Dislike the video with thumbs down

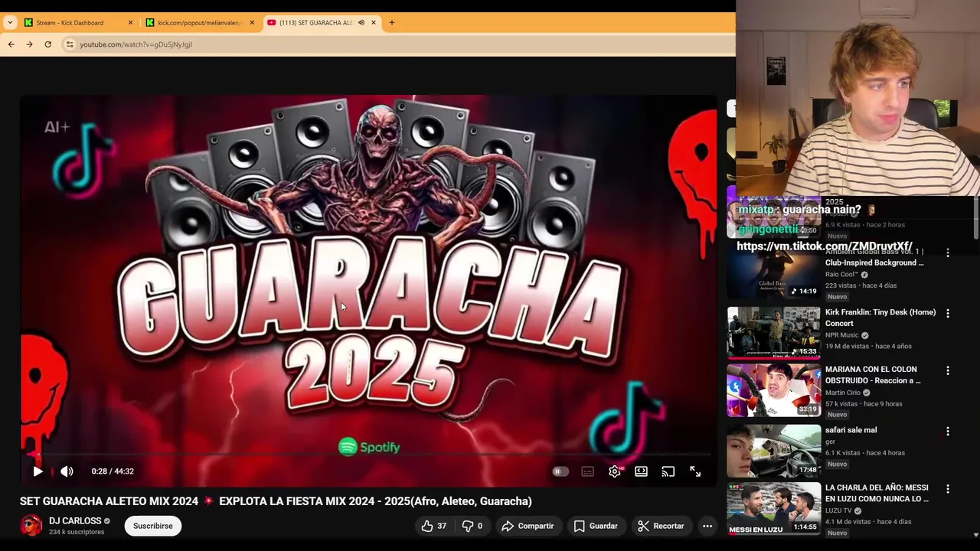(x=472, y=526)
